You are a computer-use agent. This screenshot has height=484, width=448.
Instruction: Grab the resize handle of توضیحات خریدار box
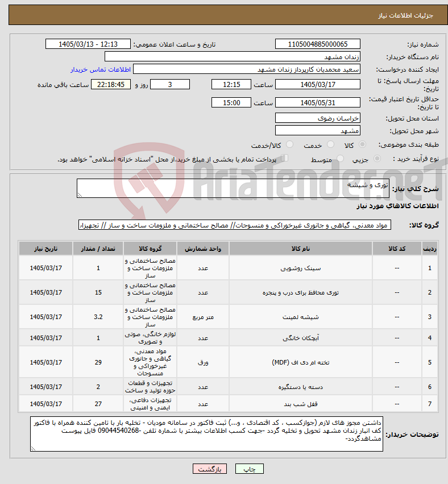pyautogui.click(x=33, y=449)
